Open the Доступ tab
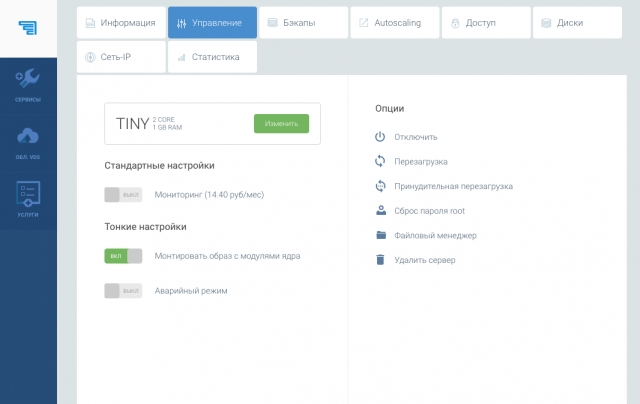The width and height of the screenshot is (640, 404). click(486, 22)
